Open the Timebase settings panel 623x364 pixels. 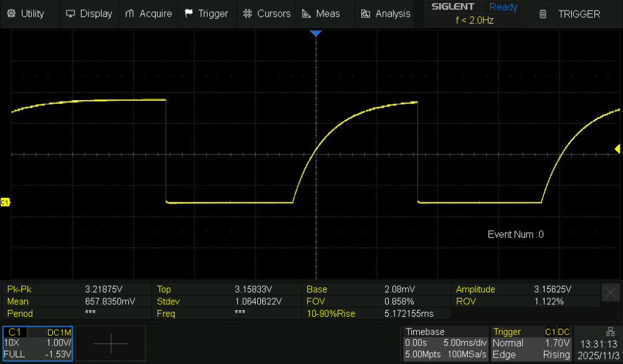point(445,343)
